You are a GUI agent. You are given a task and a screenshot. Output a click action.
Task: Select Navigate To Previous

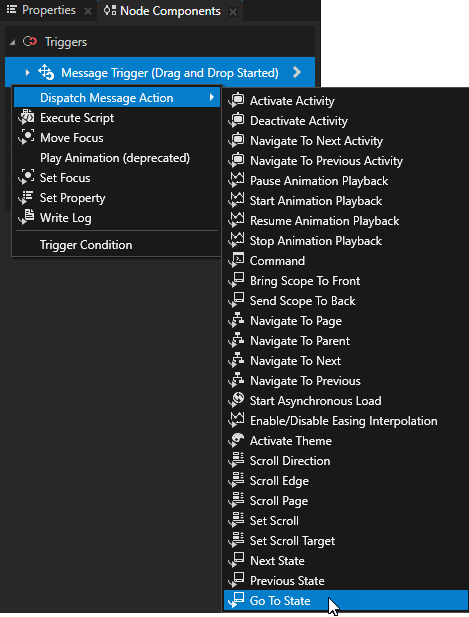click(x=345, y=381)
